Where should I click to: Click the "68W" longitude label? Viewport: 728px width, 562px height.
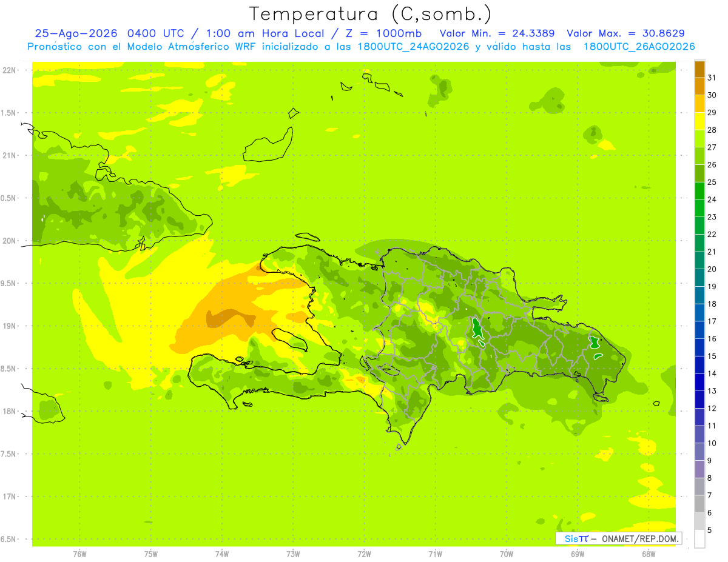(649, 554)
